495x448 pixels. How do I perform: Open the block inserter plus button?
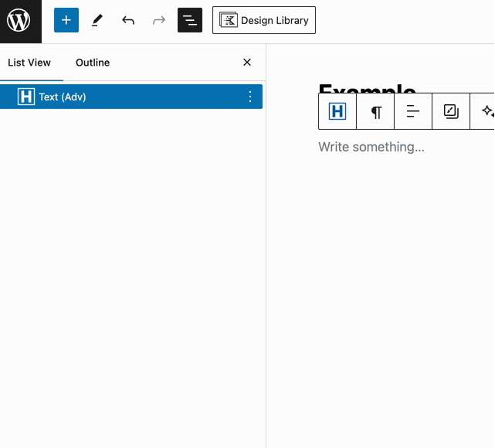(66, 21)
